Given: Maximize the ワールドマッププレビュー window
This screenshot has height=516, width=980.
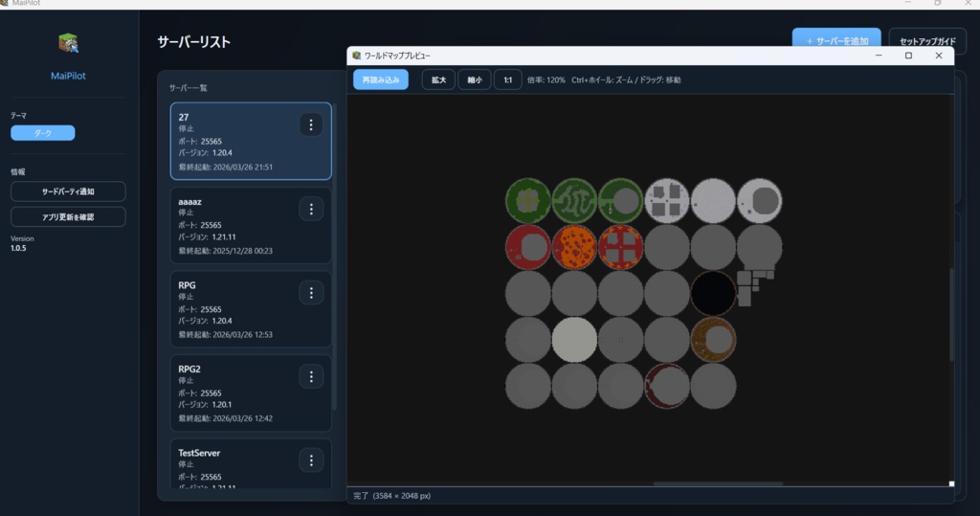Looking at the screenshot, I should click(909, 56).
